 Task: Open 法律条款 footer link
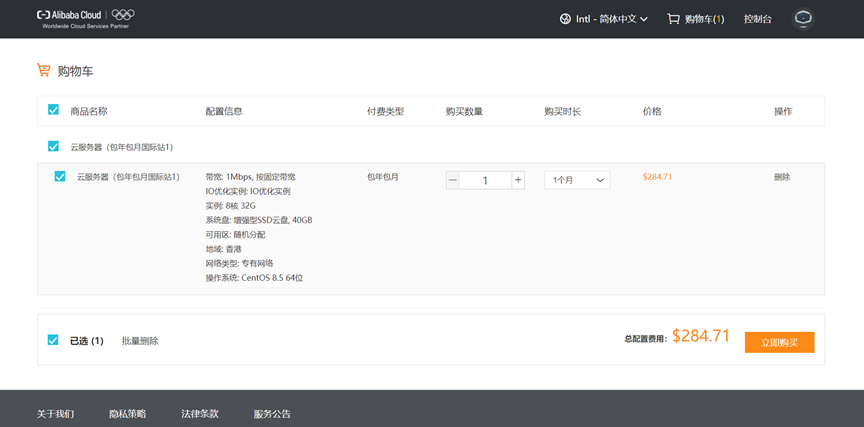200,414
